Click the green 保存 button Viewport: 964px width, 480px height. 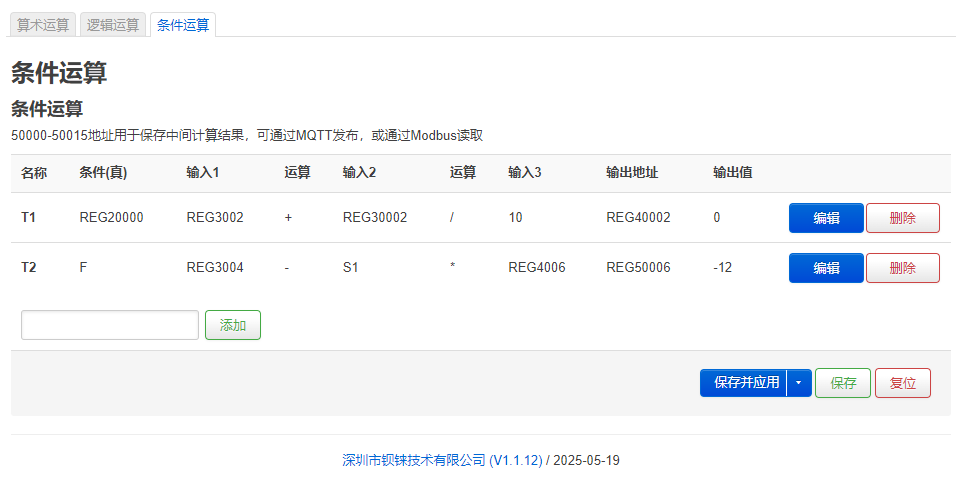pyautogui.click(x=843, y=383)
